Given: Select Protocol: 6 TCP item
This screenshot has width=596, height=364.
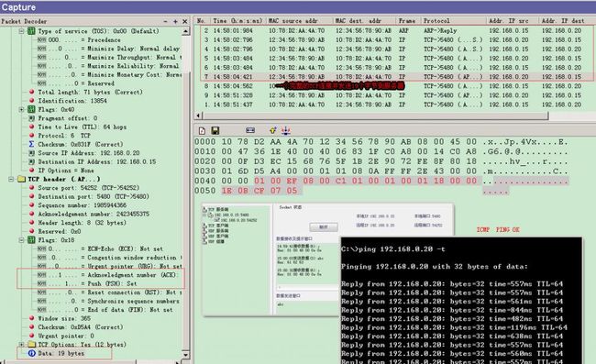Looking at the screenshot, I should click(x=64, y=136).
